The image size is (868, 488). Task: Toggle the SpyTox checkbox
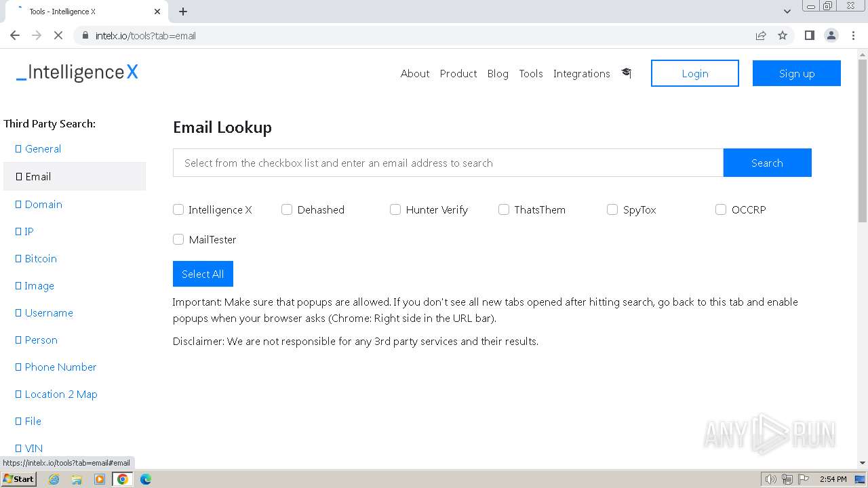[612, 209]
